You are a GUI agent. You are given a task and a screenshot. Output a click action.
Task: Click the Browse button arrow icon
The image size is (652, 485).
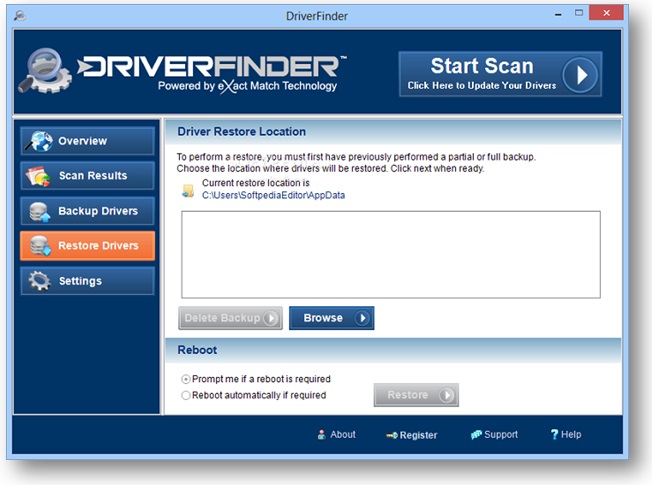(x=362, y=318)
